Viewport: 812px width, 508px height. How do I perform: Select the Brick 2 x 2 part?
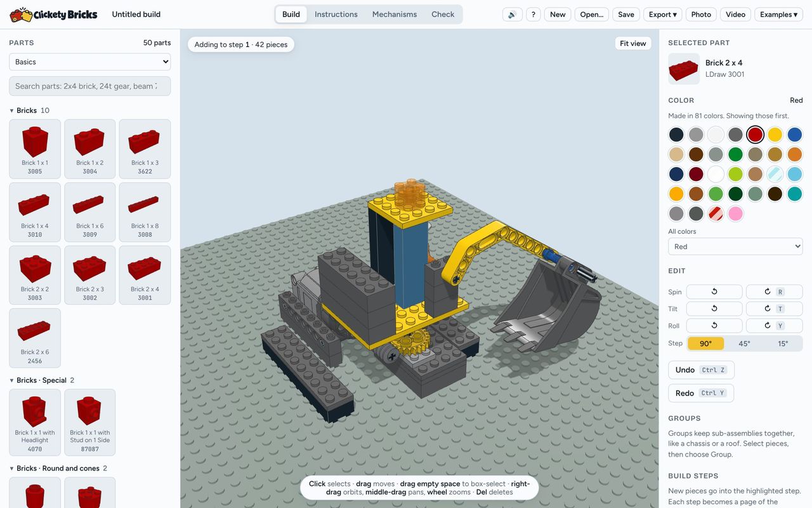pos(35,275)
